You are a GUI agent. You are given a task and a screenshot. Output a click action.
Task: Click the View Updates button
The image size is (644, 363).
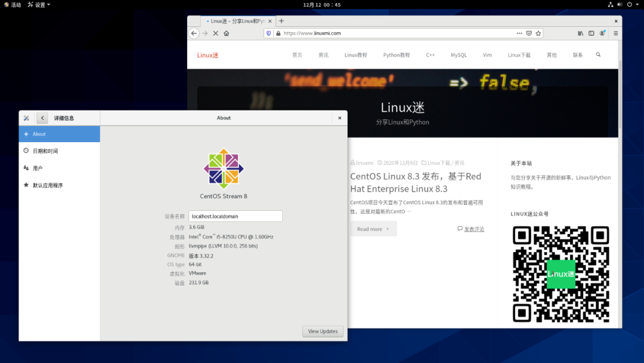(323, 331)
